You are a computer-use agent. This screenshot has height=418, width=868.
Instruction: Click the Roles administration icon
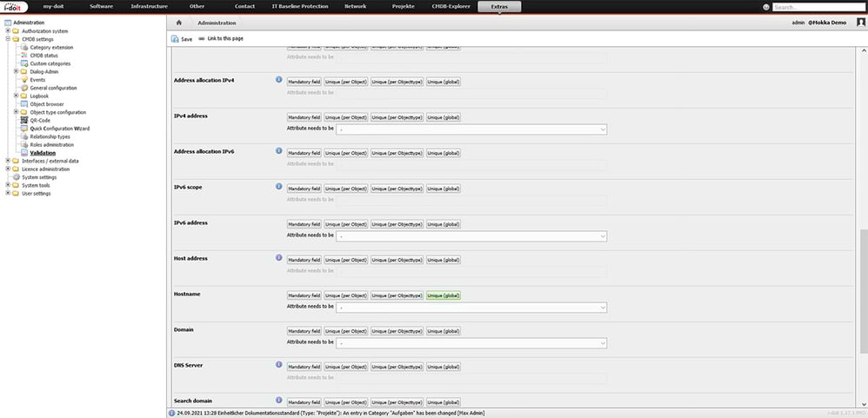click(x=24, y=144)
